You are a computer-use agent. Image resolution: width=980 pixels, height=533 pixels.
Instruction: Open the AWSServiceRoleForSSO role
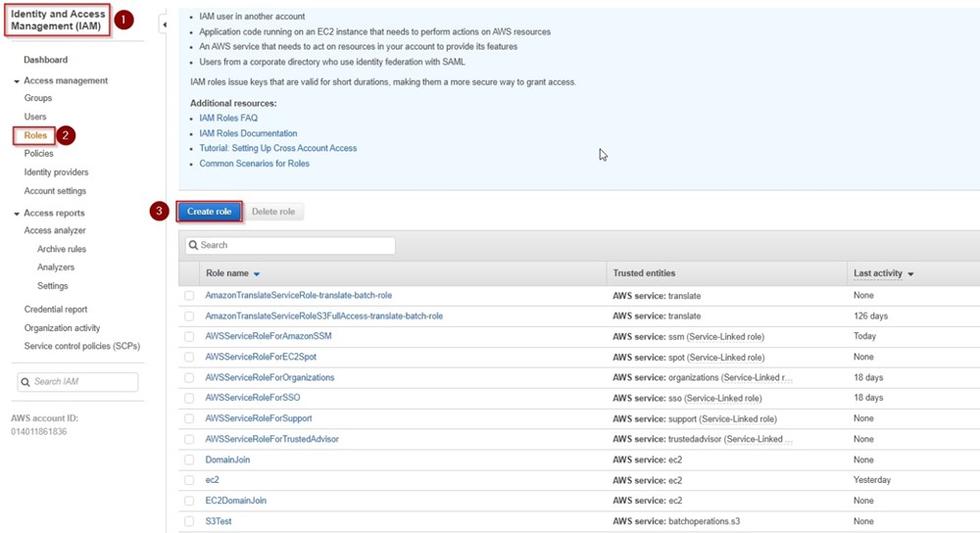253,398
